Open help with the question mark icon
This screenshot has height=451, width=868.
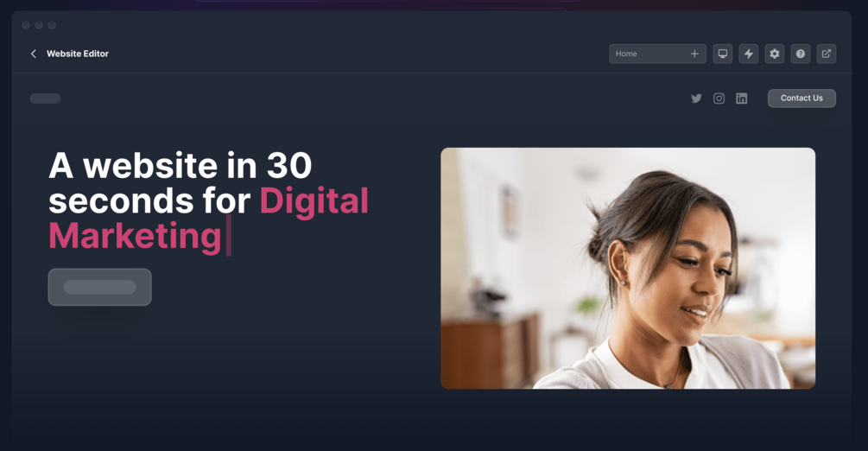[801, 54]
